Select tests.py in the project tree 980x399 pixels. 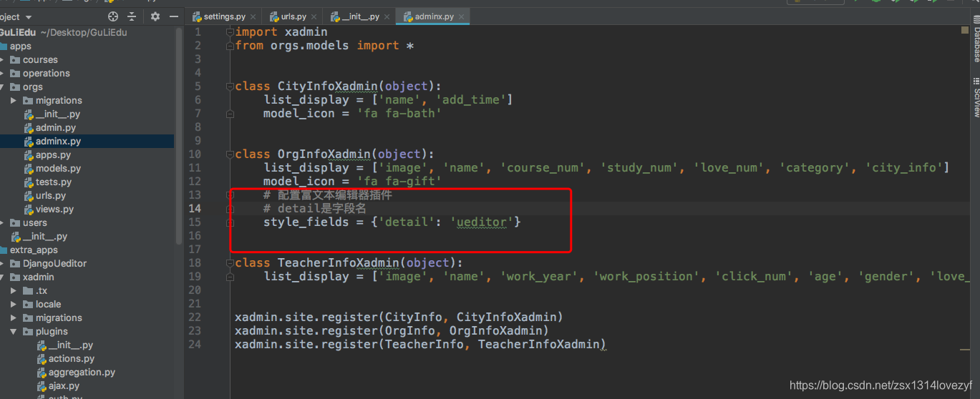(x=54, y=182)
